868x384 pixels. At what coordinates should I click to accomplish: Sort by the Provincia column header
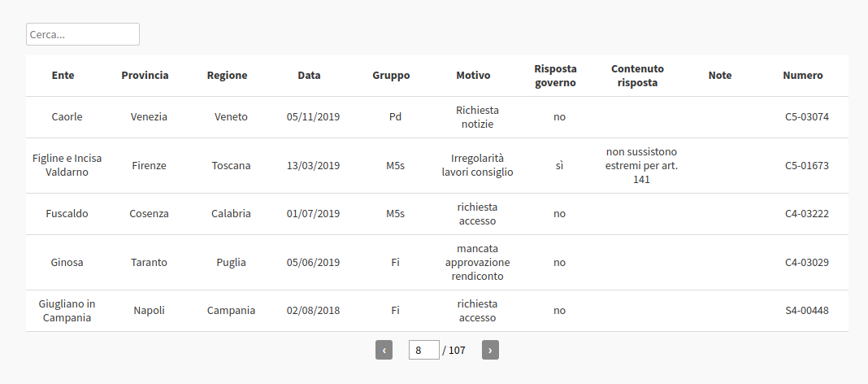(145, 76)
